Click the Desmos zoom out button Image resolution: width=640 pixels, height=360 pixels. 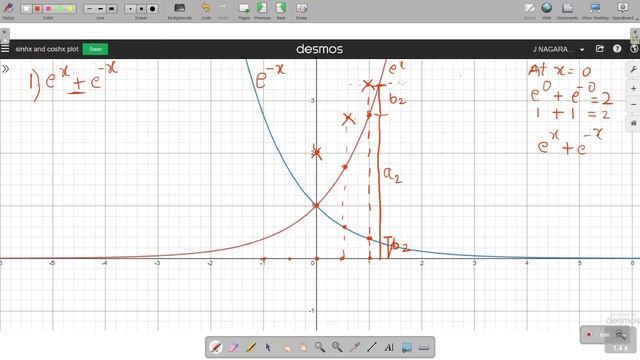[633, 104]
